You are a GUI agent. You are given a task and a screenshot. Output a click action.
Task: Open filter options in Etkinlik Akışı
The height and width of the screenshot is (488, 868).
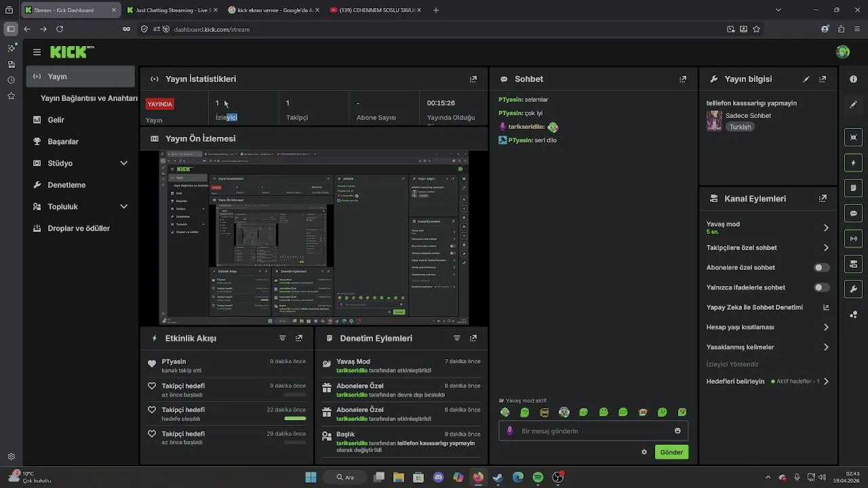pyautogui.click(x=283, y=338)
